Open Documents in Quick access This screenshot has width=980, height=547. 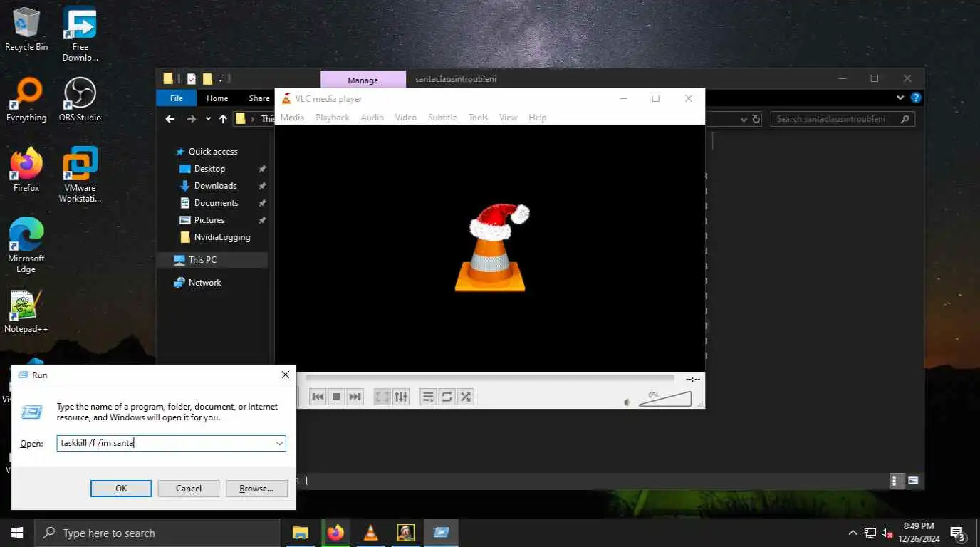point(216,203)
